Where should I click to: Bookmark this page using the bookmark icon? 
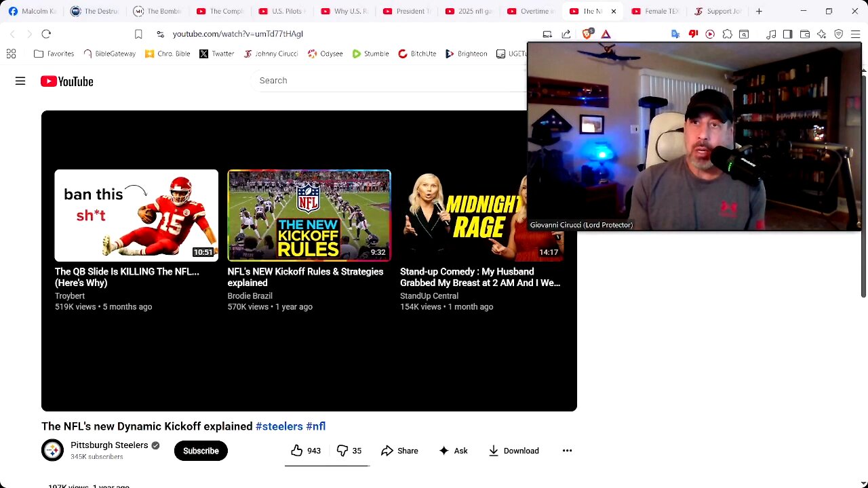tap(138, 34)
